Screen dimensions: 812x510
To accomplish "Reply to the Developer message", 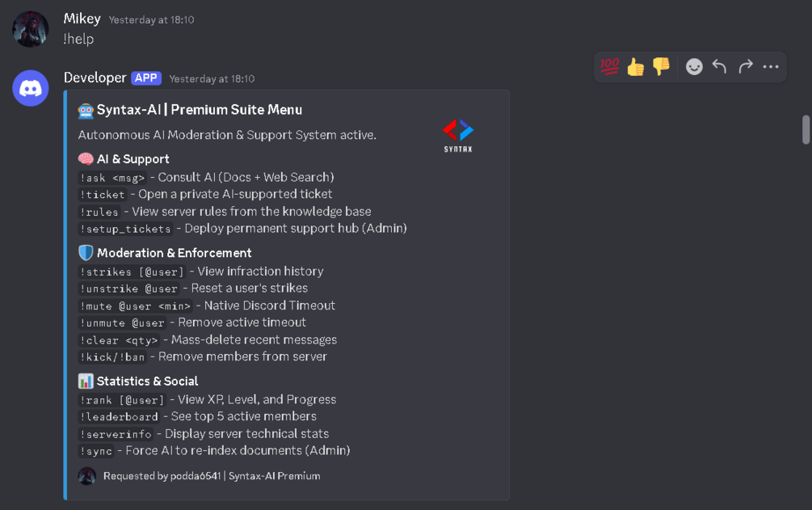I will (719, 67).
